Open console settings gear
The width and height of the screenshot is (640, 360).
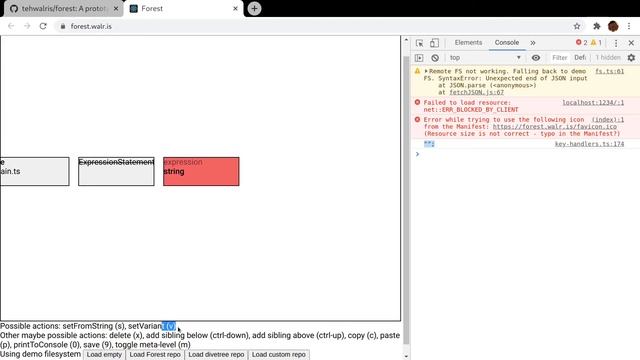click(x=631, y=58)
